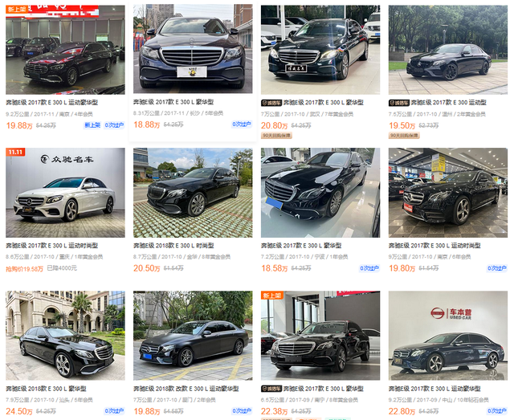
Task: Click the 抢购价19.58万 sale price
Action: [x=25, y=269]
